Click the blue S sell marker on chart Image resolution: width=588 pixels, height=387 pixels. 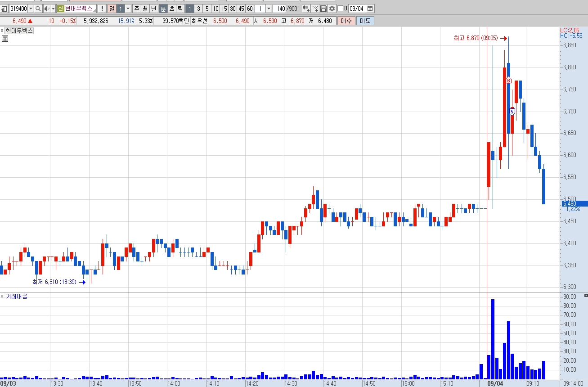[x=512, y=111]
